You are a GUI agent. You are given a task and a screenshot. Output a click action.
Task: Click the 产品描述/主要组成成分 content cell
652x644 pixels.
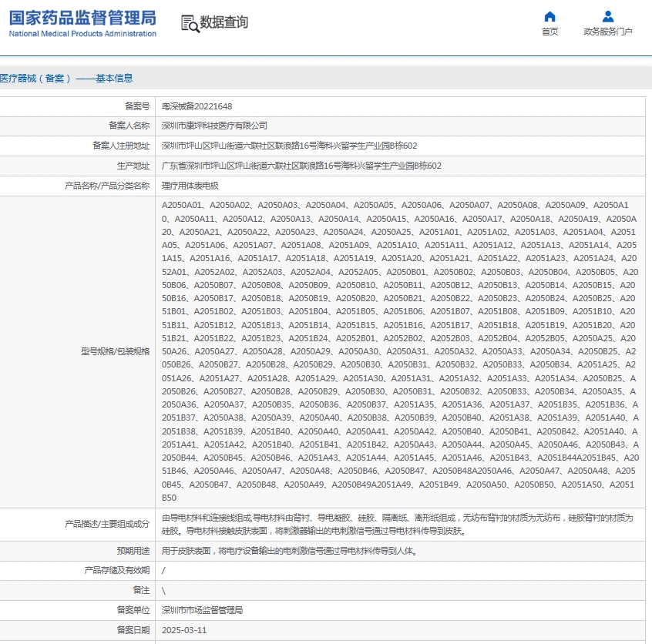coord(401,526)
